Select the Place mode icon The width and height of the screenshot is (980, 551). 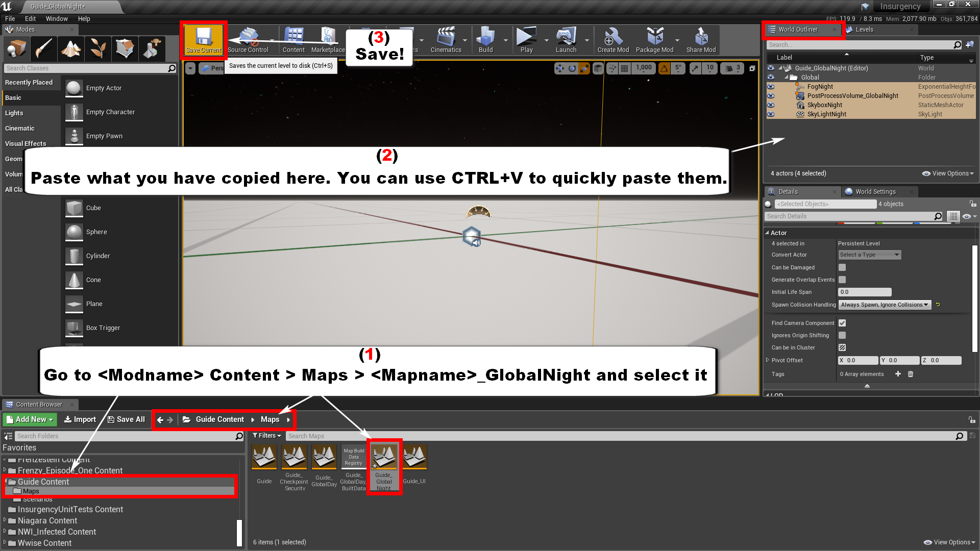point(16,49)
